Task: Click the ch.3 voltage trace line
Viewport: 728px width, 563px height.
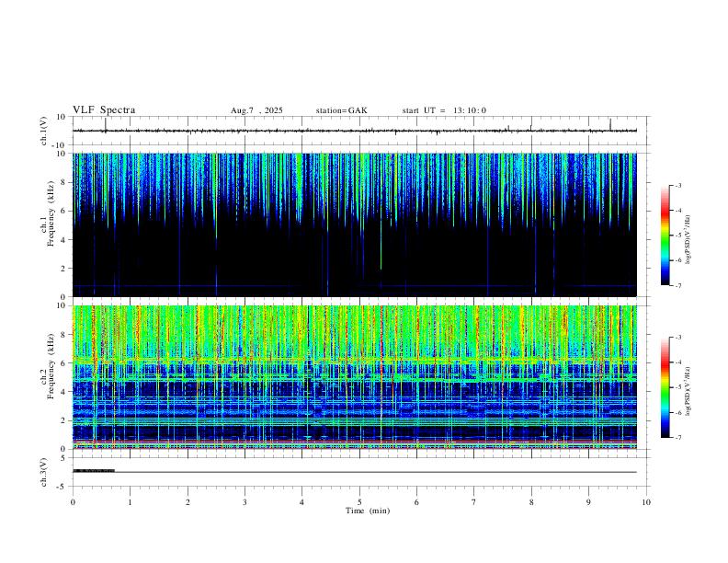Action: pos(355,472)
